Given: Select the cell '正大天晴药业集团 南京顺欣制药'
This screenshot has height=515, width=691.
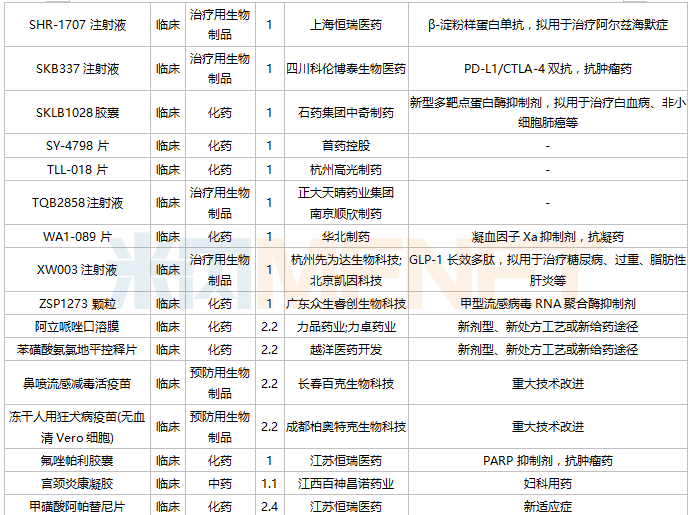Looking at the screenshot, I should (346, 203).
